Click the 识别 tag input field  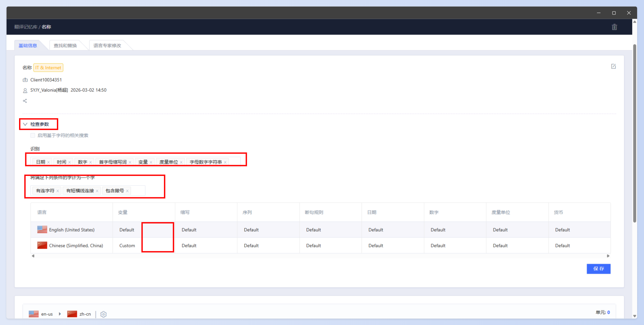click(135, 162)
